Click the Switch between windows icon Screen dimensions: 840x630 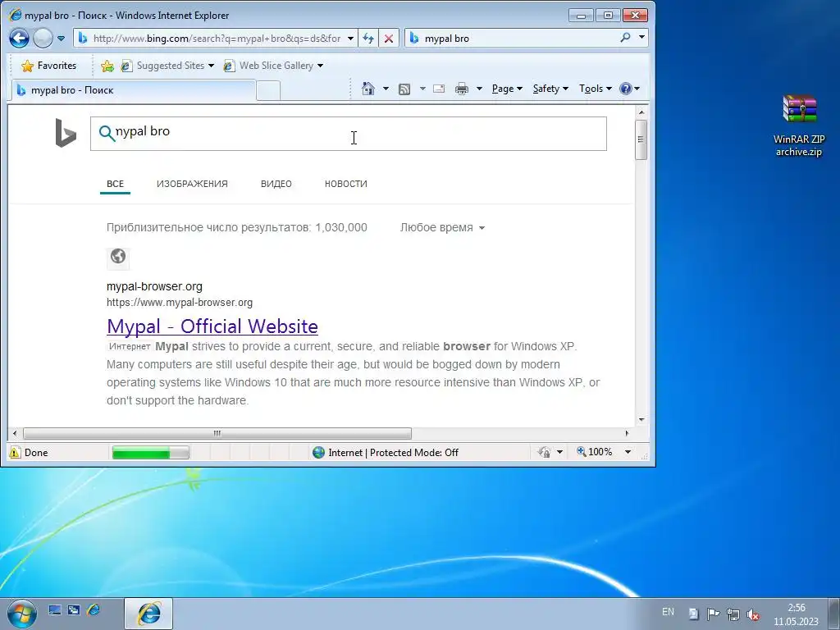click(x=74, y=609)
